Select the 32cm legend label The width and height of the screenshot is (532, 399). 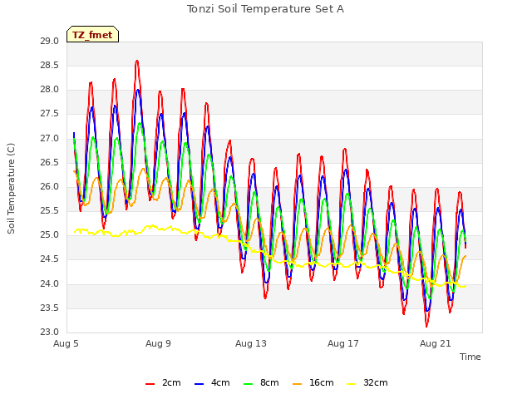point(375,382)
